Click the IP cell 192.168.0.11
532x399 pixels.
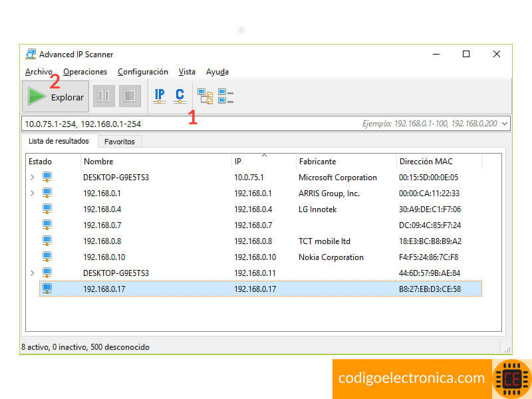(255, 273)
